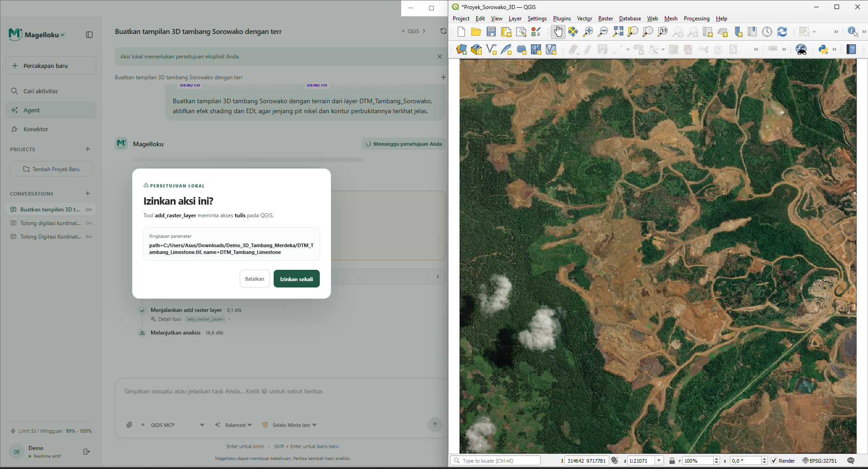Screen dimensions: 868x469
Task: Open the QGIS help icon with the question mark
Action: point(851,49)
